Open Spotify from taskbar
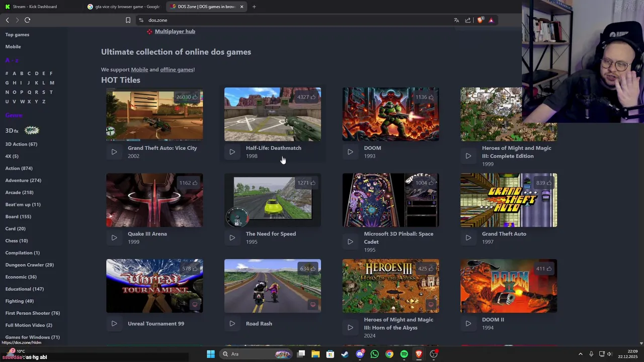 point(404,354)
